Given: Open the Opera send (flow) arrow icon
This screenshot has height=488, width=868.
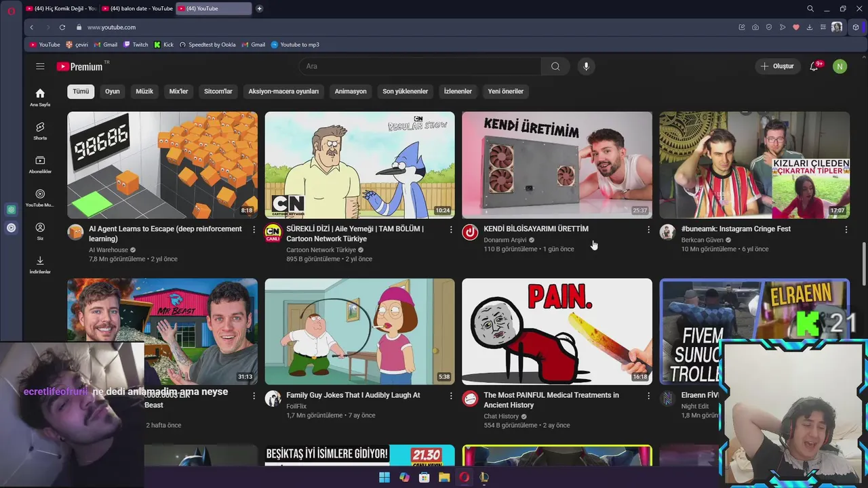Looking at the screenshot, I should [x=783, y=27].
